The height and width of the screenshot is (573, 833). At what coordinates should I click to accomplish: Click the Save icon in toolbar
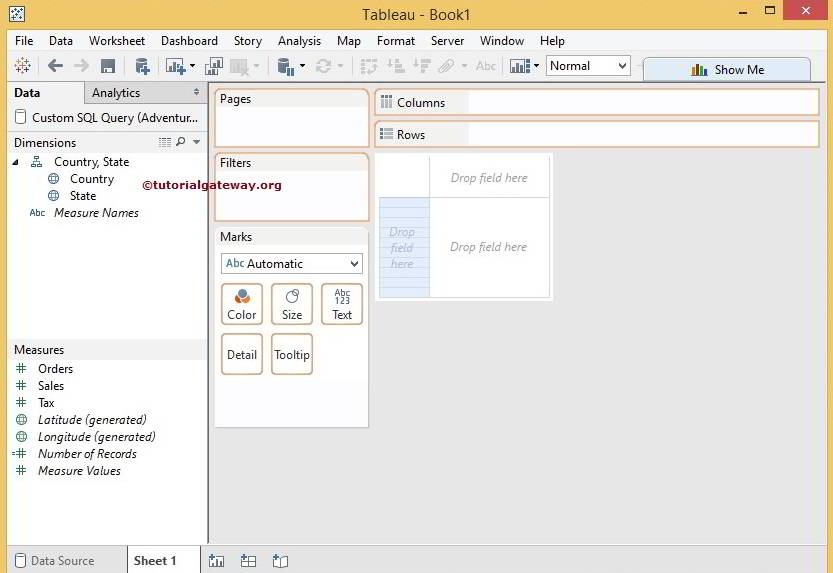pyautogui.click(x=108, y=66)
